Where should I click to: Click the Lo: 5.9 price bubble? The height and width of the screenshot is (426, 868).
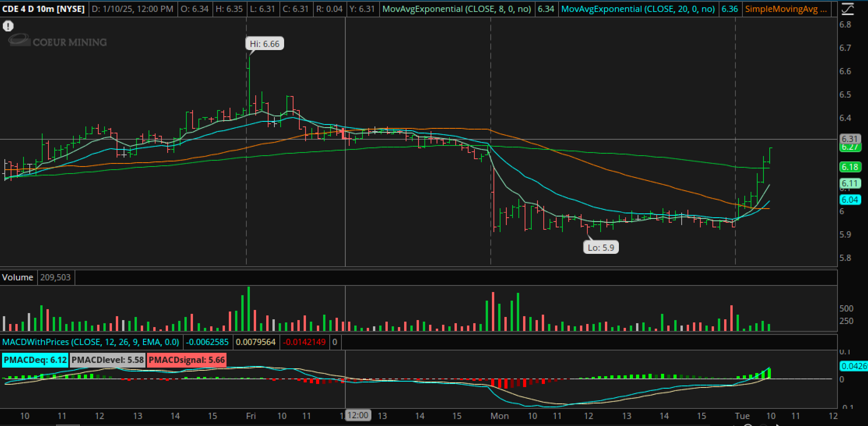tap(601, 247)
